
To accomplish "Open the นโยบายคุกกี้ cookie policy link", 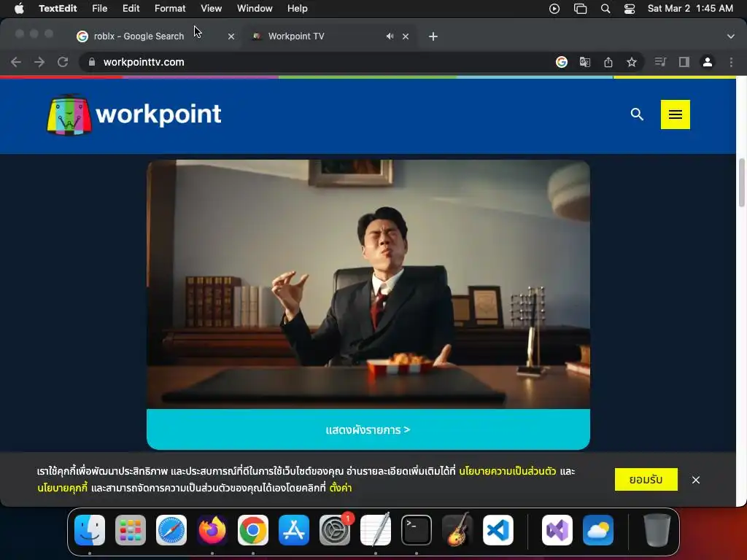I will click(x=63, y=488).
